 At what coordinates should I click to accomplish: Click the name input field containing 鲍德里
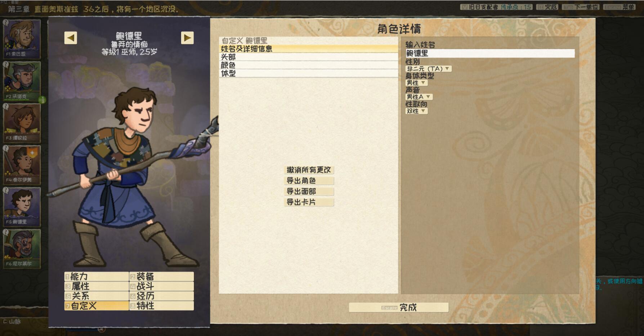pyautogui.click(x=490, y=53)
